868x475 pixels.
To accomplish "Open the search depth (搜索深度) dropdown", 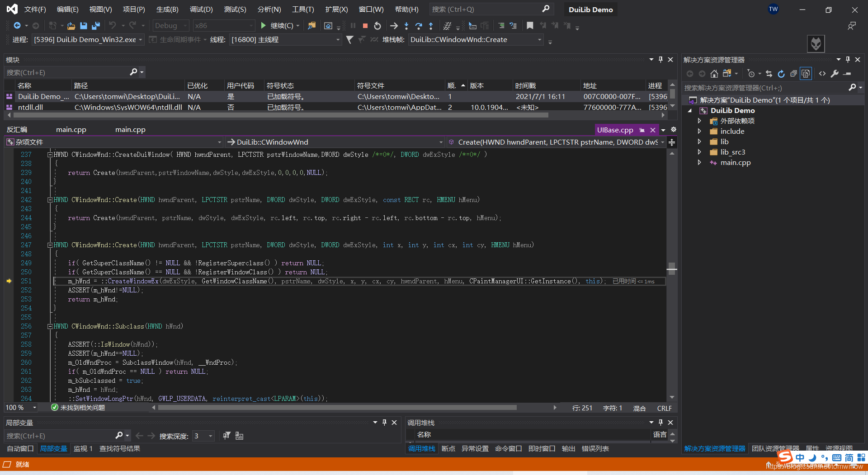I will (x=203, y=436).
